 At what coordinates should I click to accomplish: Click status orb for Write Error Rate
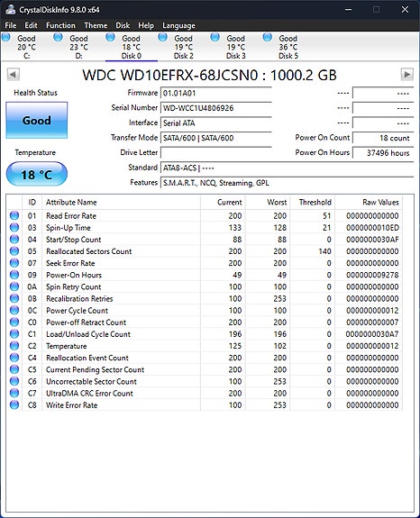click(14, 405)
